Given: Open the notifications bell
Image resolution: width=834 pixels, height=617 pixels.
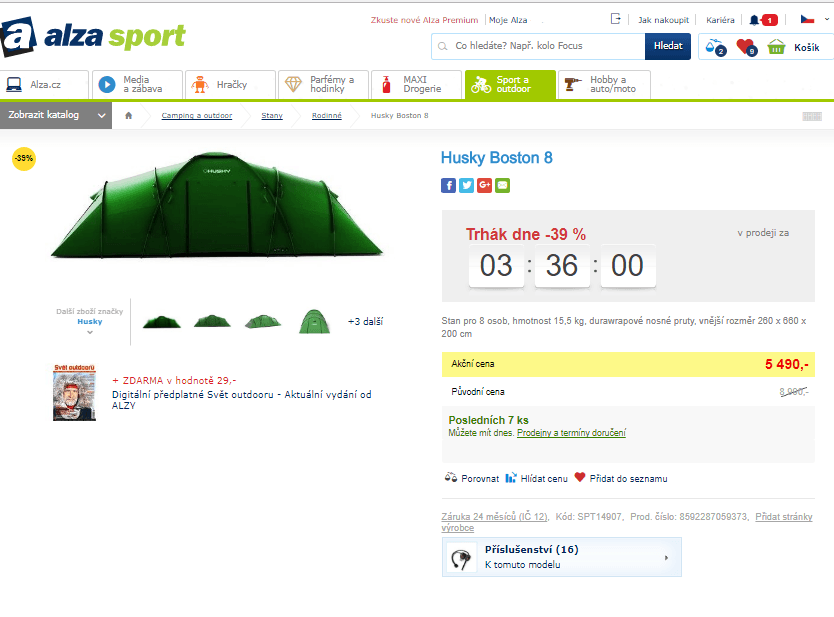Looking at the screenshot, I should coord(756,20).
